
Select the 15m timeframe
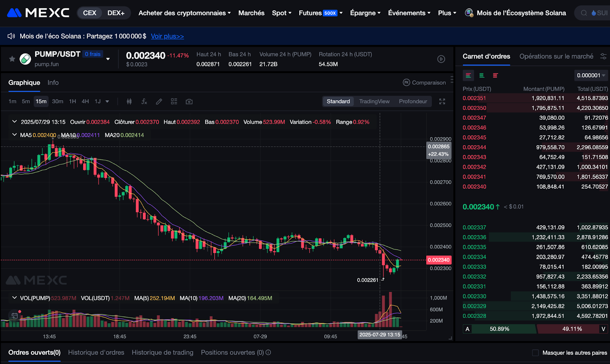(x=41, y=101)
